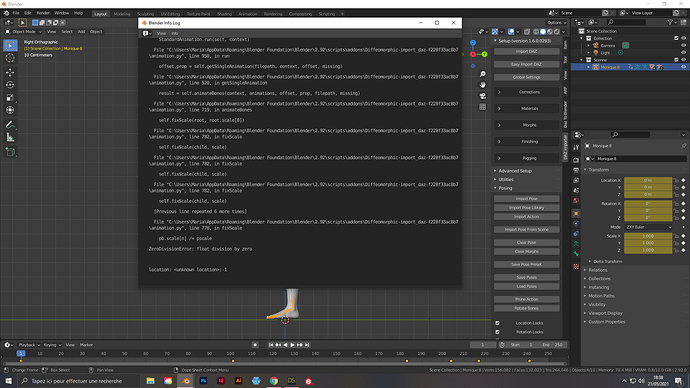Image resolution: width=690 pixels, height=388 pixels.
Task: Expand the Relations panel in properties
Action: click(598, 270)
